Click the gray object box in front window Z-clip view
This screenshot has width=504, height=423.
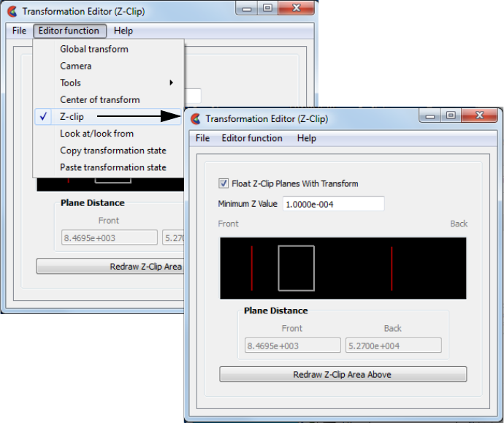[x=296, y=268]
